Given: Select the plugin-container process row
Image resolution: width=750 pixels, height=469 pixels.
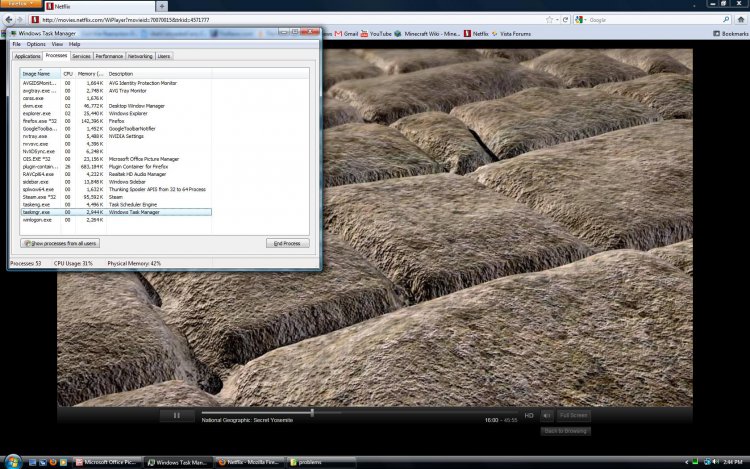Looking at the screenshot, I should 116,166.
